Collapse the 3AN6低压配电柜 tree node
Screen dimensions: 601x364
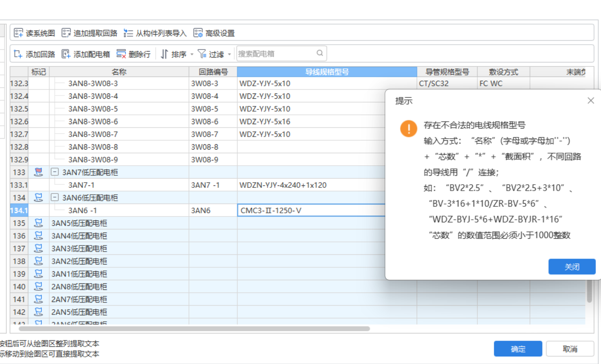tap(55, 198)
